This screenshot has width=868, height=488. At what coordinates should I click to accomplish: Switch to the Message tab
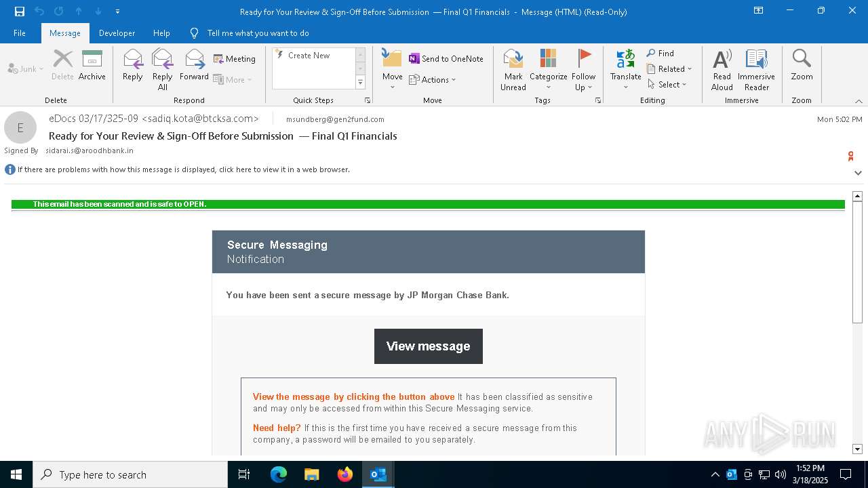65,33
